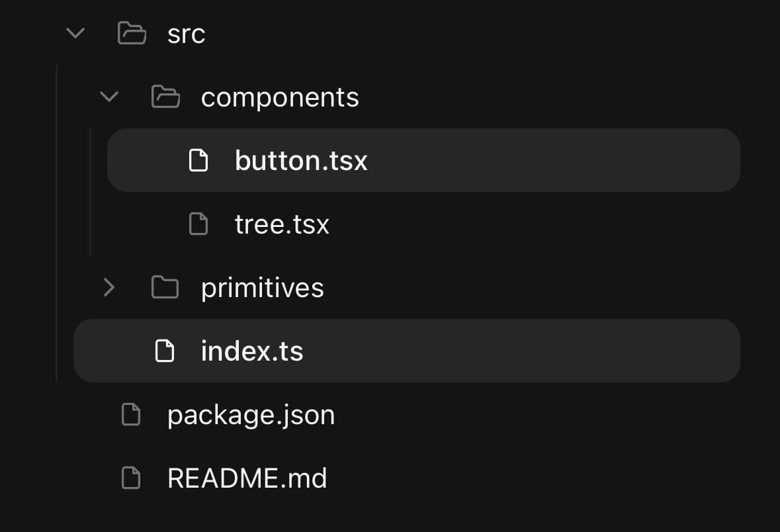Click the primitives folder name
The height and width of the screenshot is (532, 780).
pos(263,288)
